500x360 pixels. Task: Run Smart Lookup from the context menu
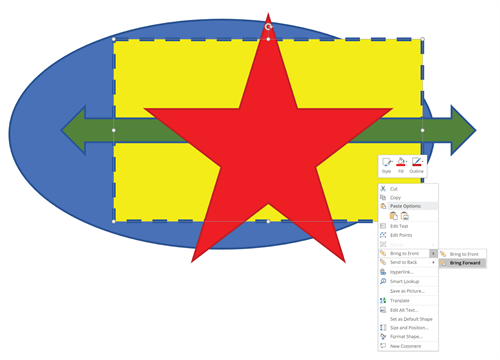coord(408,281)
